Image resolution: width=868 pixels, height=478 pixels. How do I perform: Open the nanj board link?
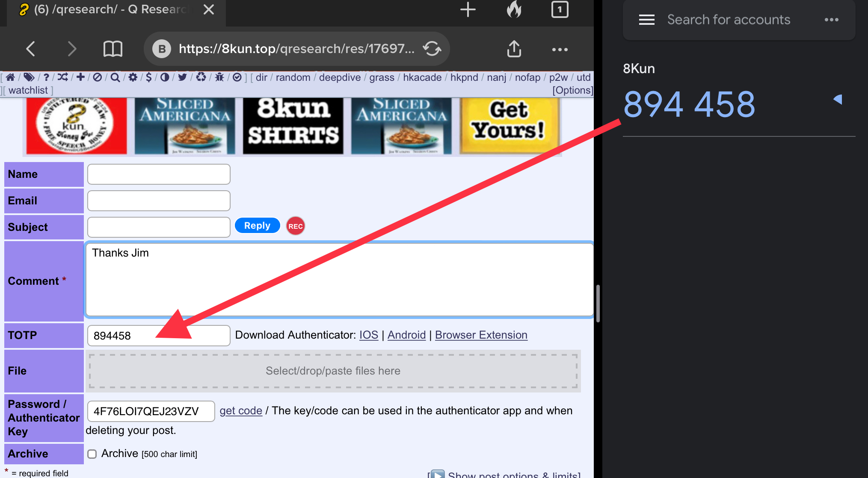pyautogui.click(x=496, y=77)
